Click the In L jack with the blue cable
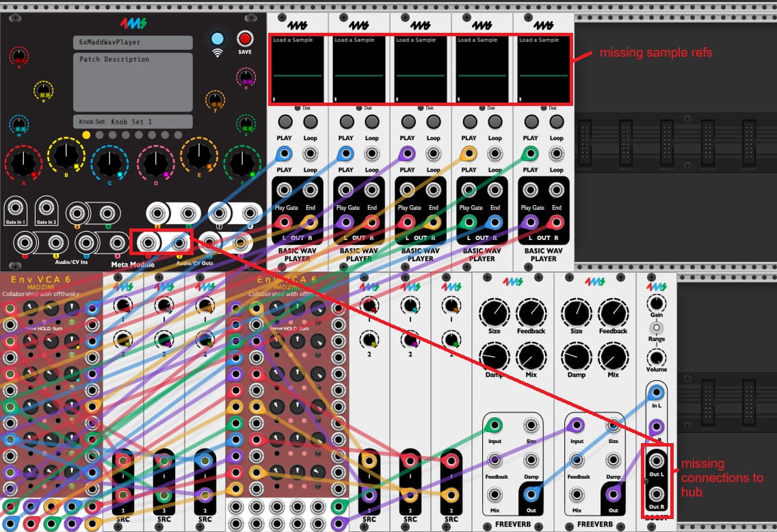This screenshot has width=777, height=532. pyautogui.click(x=656, y=393)
